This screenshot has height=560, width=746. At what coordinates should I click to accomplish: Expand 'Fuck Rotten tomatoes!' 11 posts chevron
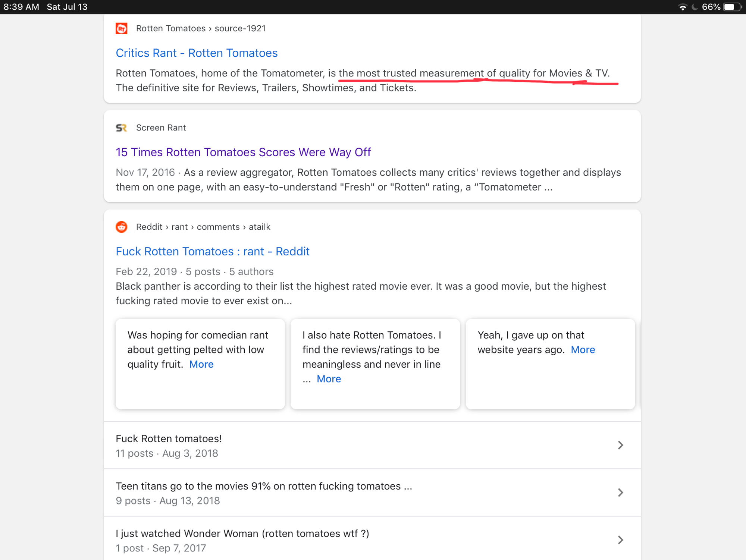(620, 445)
